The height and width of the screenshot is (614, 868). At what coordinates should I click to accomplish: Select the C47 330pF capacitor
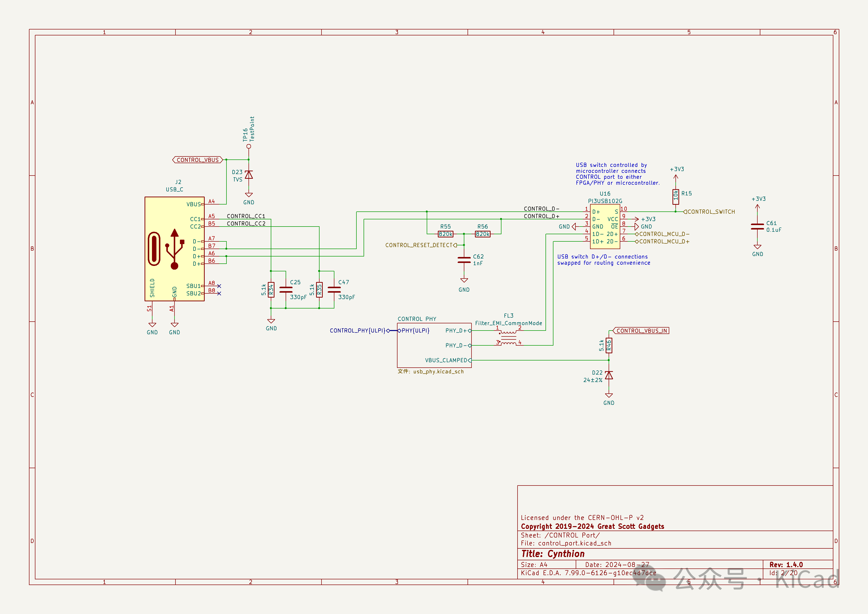tap(334, 290)
